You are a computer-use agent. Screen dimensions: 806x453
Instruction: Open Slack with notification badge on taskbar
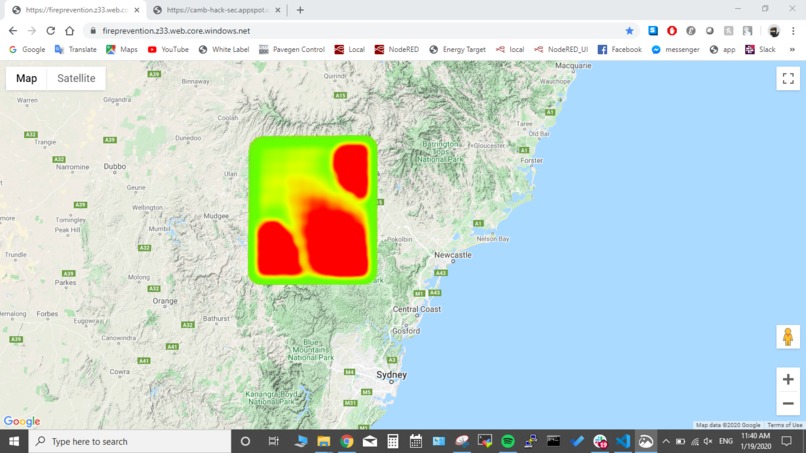point(600,441)
